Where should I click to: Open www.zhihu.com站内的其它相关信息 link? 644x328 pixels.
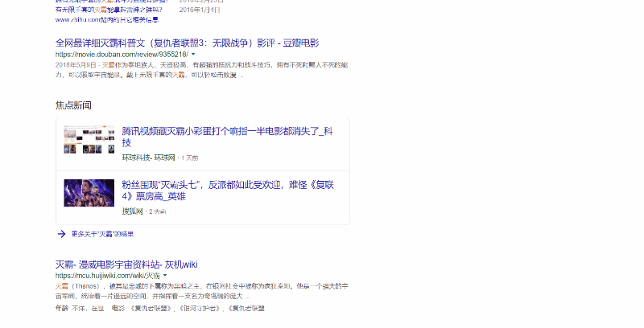107,19
